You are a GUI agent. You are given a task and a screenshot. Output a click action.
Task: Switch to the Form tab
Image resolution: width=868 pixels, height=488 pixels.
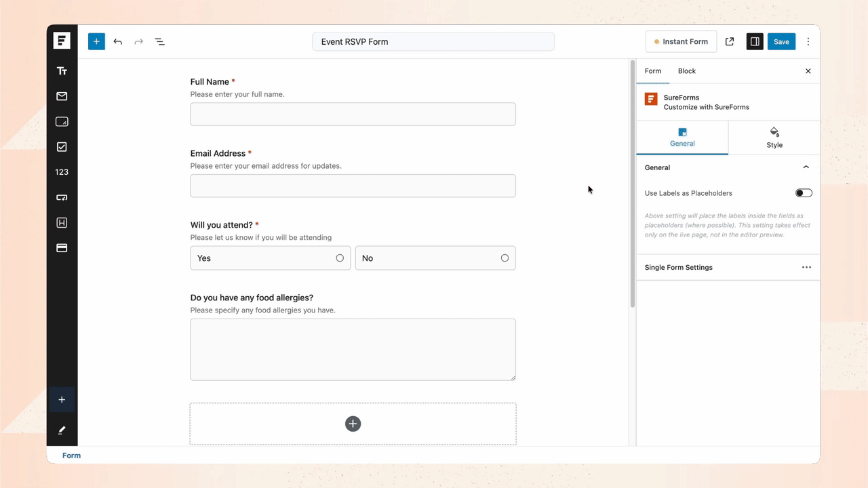point(653,71)
